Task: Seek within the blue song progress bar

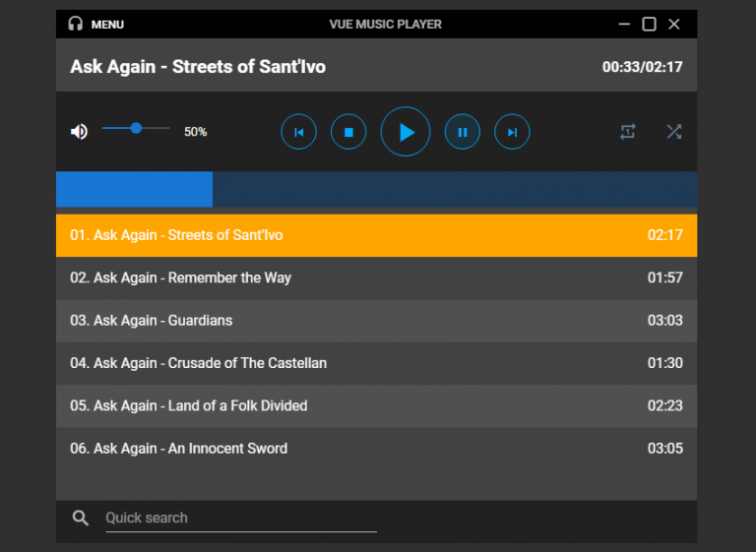Action: point(377,190)
